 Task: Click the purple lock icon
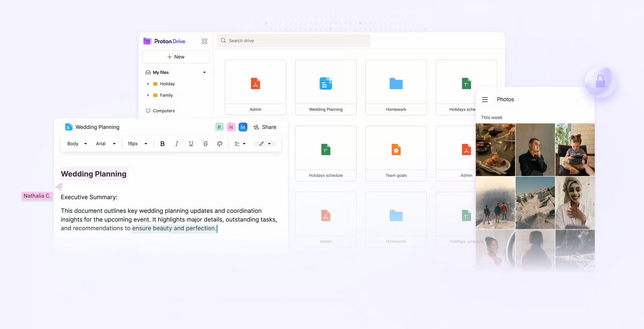coord(600,81)
